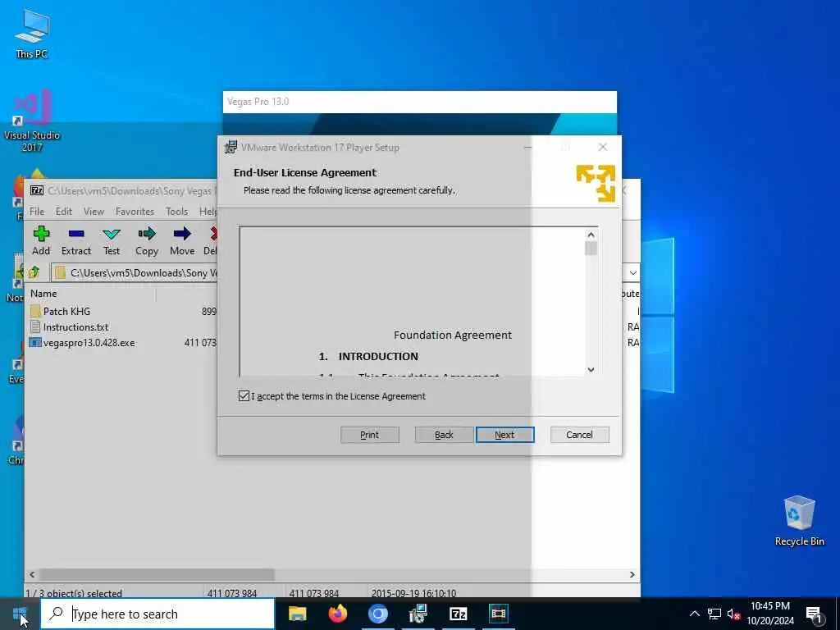
Task: Open the View menu in 7-Zip
Action: [x=94, y=212]
